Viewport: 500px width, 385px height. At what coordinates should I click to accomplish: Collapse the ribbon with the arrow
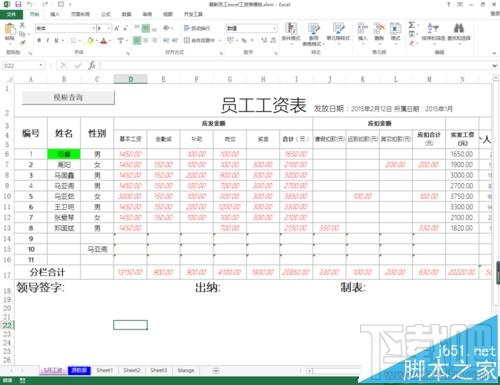(495, 53)
